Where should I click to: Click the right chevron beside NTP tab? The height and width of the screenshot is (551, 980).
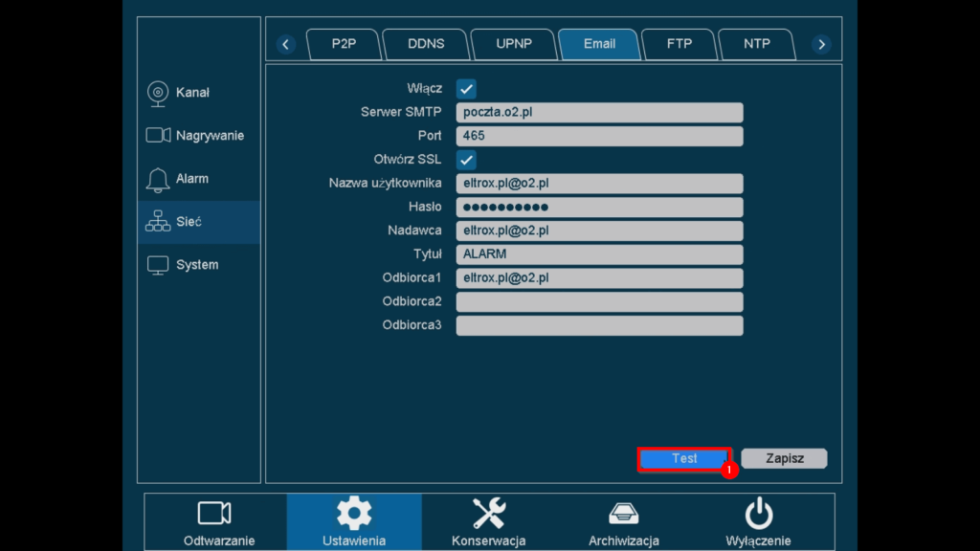click(821, 43)
